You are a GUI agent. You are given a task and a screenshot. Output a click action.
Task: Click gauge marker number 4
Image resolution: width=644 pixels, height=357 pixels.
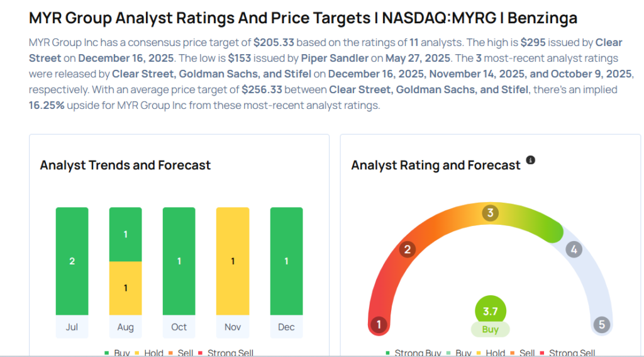click(573, 249)
